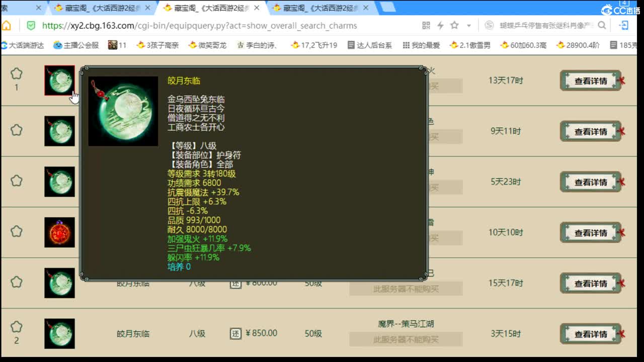The width and height of the screenshot is (644, 362).
Task: View details for the 10天10时 listing
Action: (x=591, y=233)
